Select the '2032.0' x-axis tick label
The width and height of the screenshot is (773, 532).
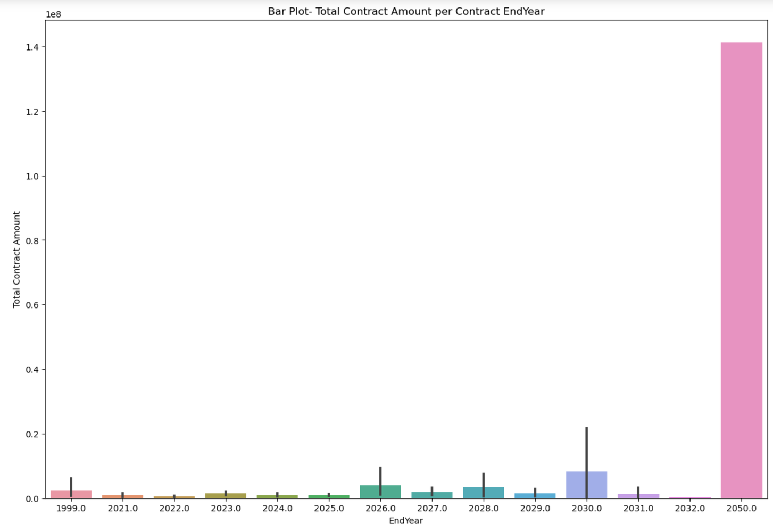click(x=689, y=509)
